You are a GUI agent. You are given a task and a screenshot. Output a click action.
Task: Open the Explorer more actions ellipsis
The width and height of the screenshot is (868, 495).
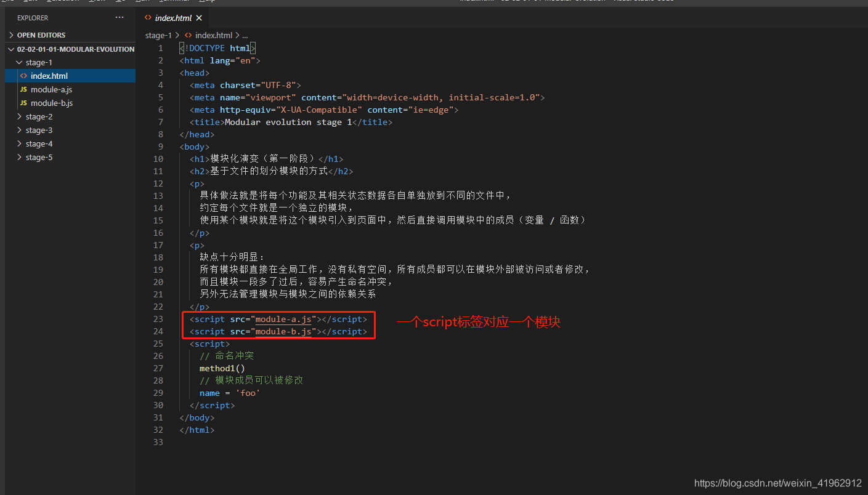[120, 18]
